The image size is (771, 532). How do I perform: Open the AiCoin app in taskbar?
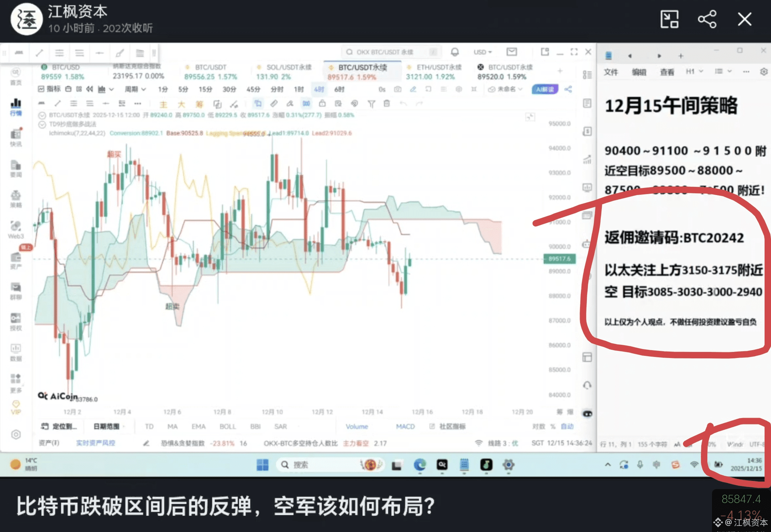[442, 464]
